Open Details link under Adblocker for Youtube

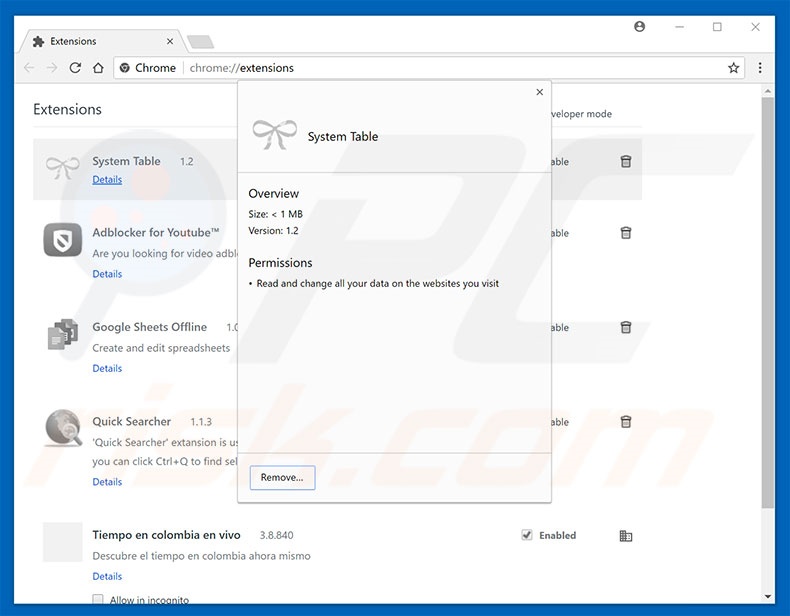tap(107, 274)
